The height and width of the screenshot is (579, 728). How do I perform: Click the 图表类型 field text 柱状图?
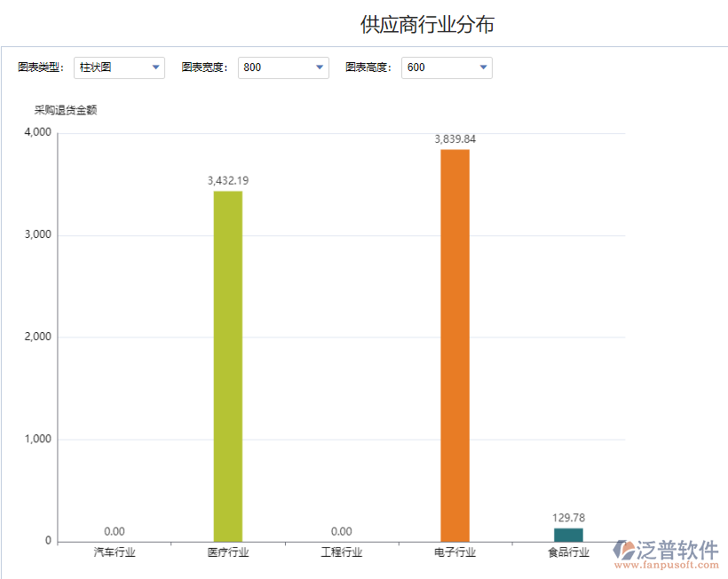[x=98, y=67]
